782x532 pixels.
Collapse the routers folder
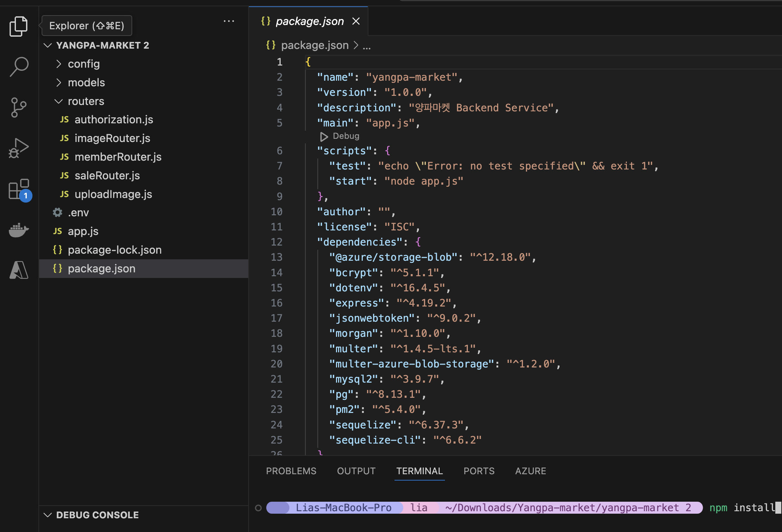pyautogui.click(x=86, y=101)
